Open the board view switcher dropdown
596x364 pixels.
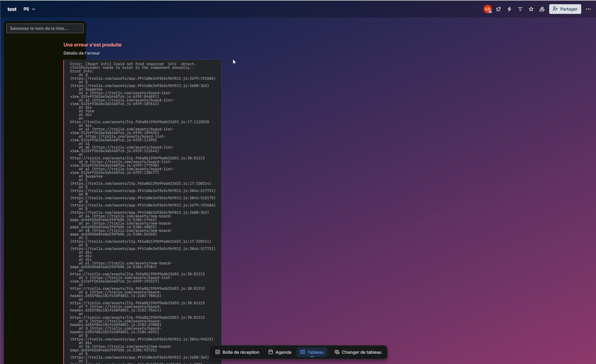[x=29, y=9]
